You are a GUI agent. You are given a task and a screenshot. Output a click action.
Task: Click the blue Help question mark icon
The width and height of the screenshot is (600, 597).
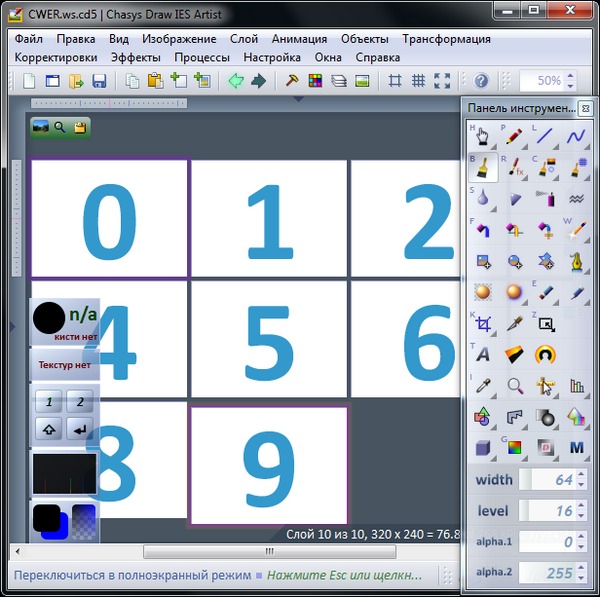click(481, 81)
